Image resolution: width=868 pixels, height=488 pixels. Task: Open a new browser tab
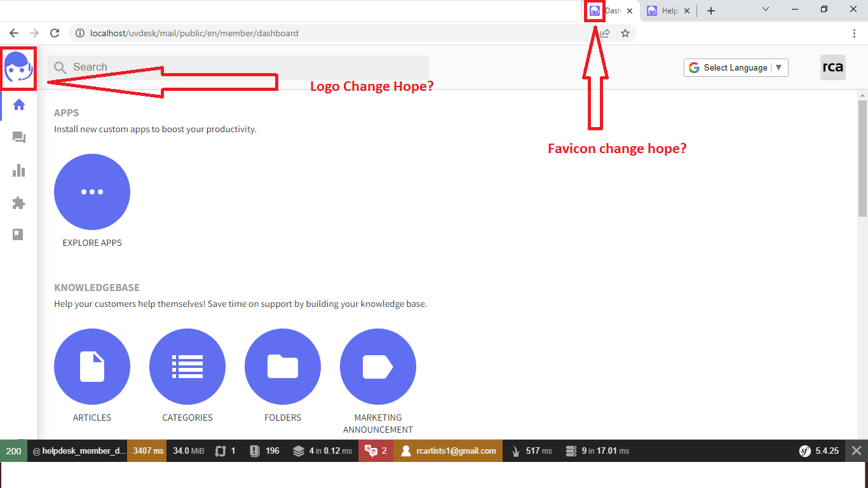pos(711,11)
